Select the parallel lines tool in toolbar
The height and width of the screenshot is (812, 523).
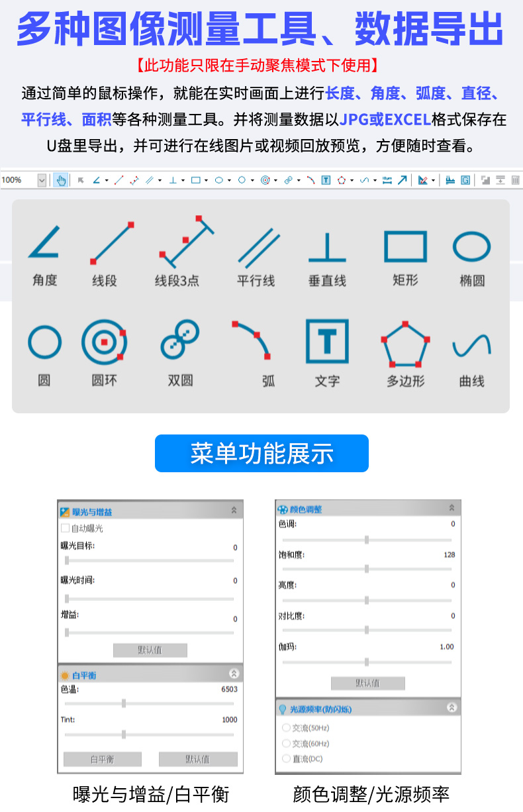click(x=150, y=180)
